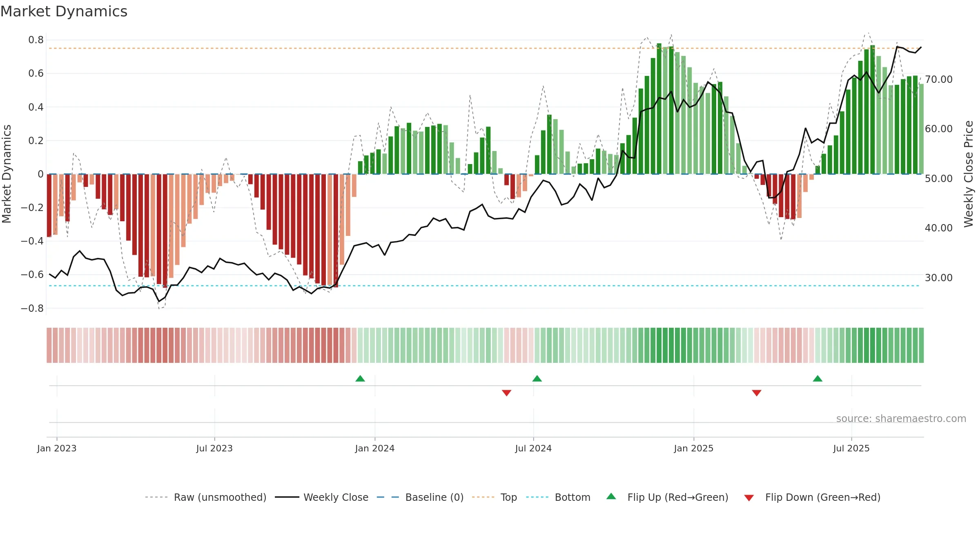980x551 pixels.
Task: Click the Jan 2023 x-axis label
Action: coord(57,448)
